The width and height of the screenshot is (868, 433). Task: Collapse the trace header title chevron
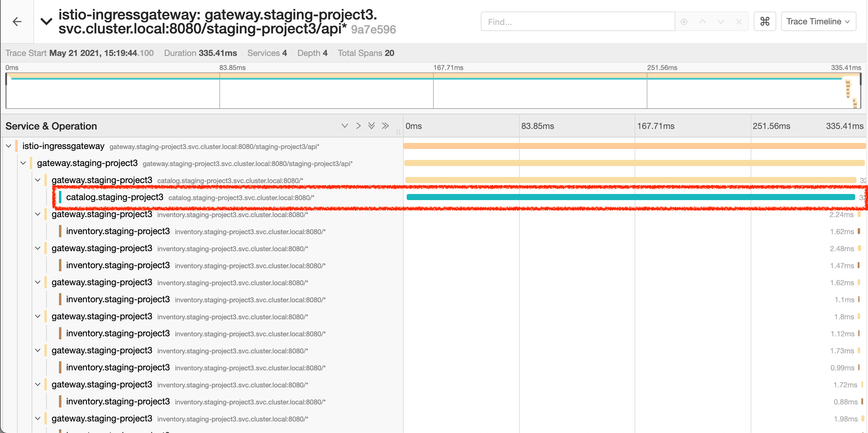[46, 22]
